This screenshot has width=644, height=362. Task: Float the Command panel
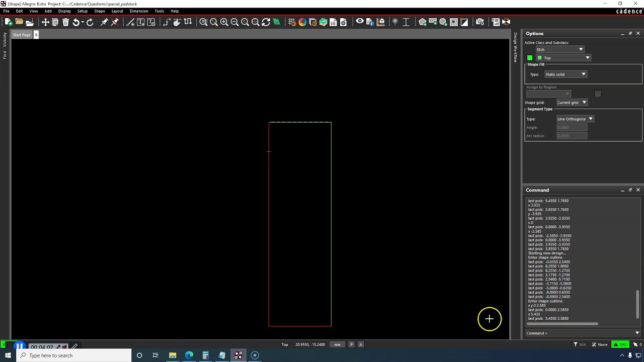click(x=630, y=190)
